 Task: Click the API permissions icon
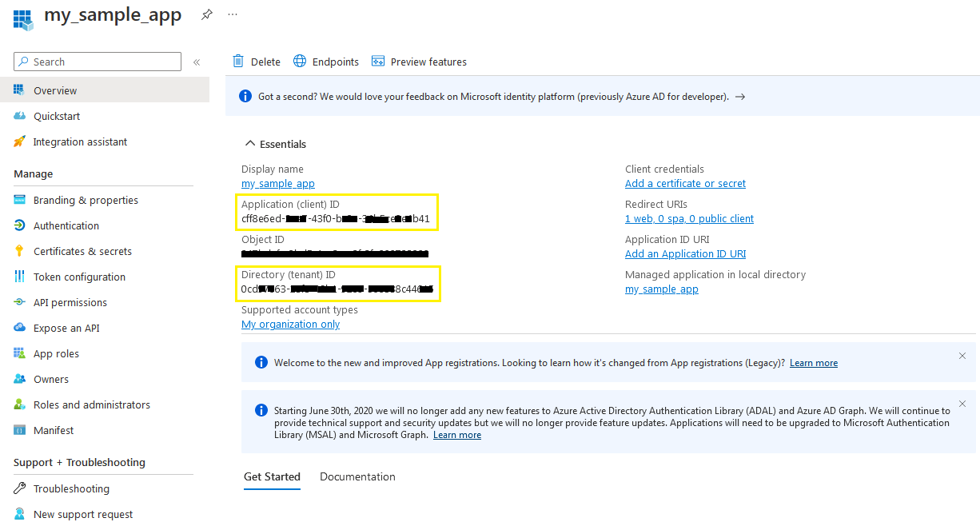(19, 302)
